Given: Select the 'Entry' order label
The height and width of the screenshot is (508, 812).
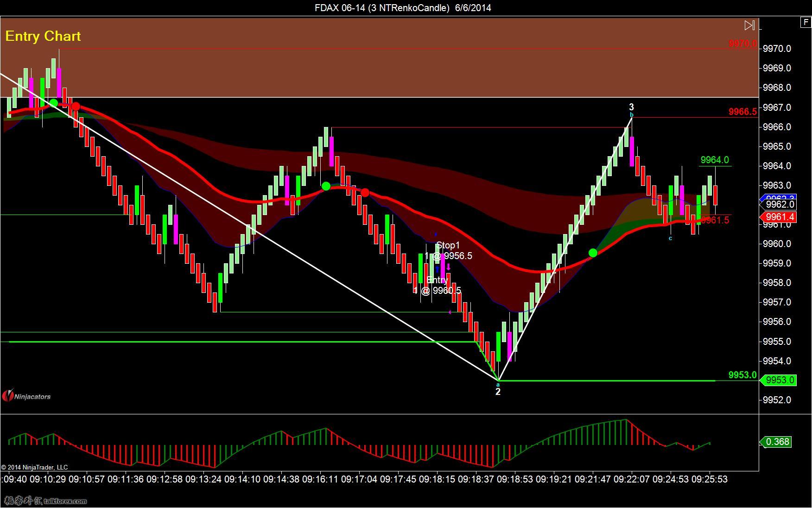Looking at the screenshot, I should point(437,280).
